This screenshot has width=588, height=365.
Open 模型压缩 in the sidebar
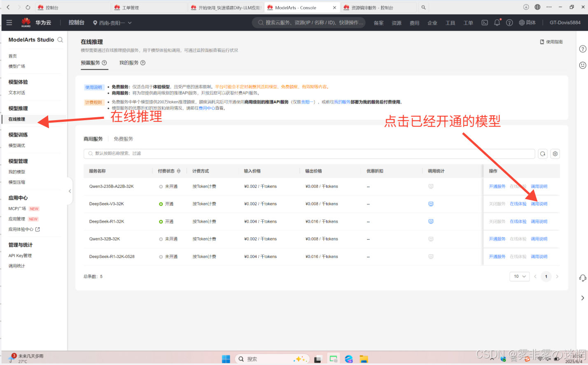tap(17, 182)
